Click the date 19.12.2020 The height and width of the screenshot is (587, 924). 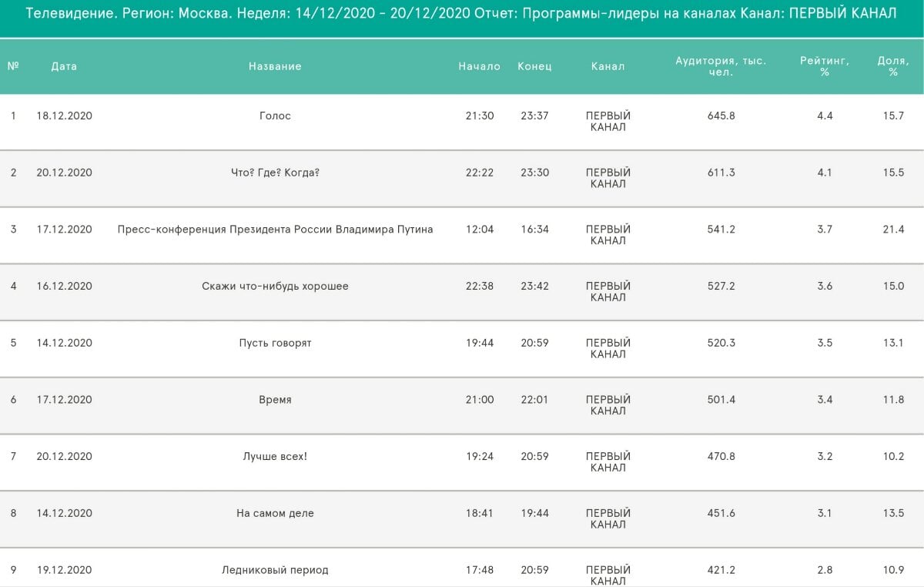point(64,571)
